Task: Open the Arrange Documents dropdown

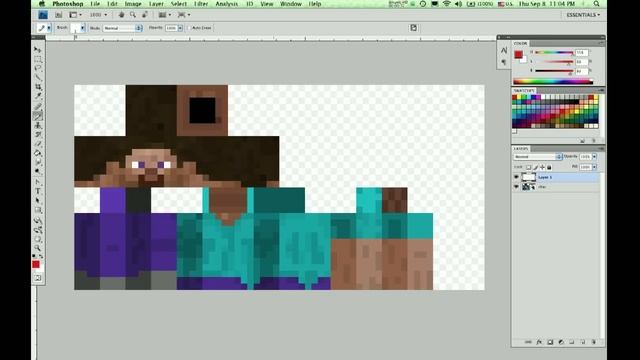Action: [165, 15]
